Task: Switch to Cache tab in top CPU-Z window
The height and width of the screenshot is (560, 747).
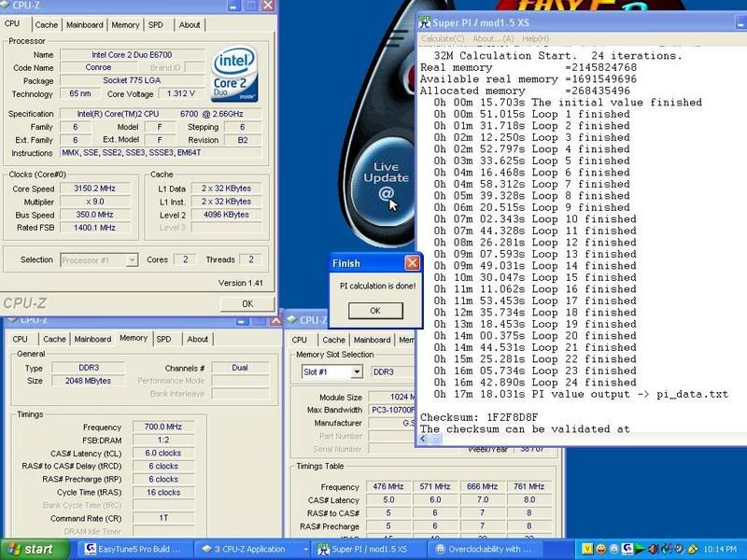Action: [46, 25]
